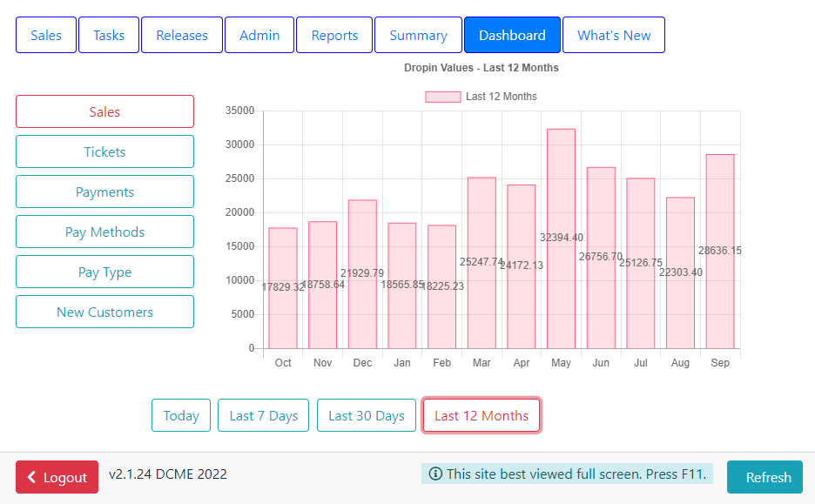Click the 28636.15 value label
815x504 pixels.
click(x=720, y=251)
